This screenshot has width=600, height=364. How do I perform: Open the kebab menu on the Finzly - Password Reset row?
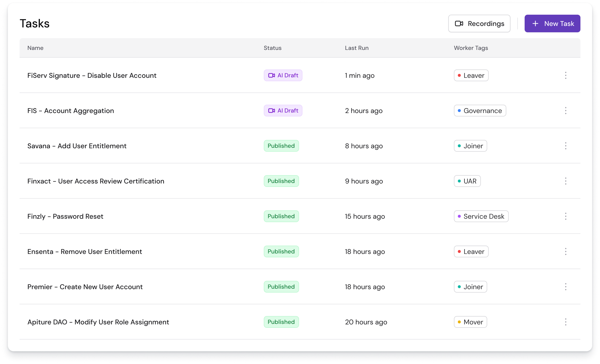point(566,216)
